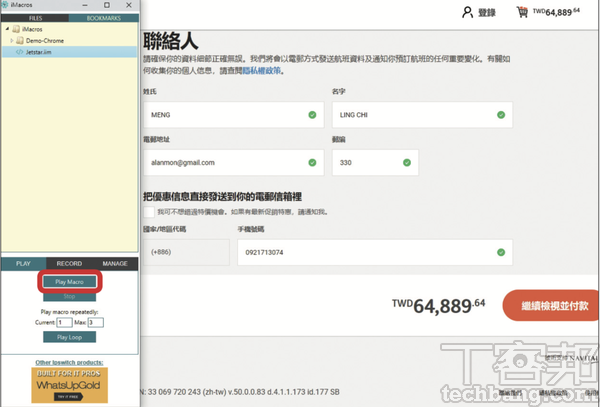Image resolution: width=600 pixels, height=407 pixels.
Task: Click the Jetstar.iim code file icon
Action: click(20, 52)
